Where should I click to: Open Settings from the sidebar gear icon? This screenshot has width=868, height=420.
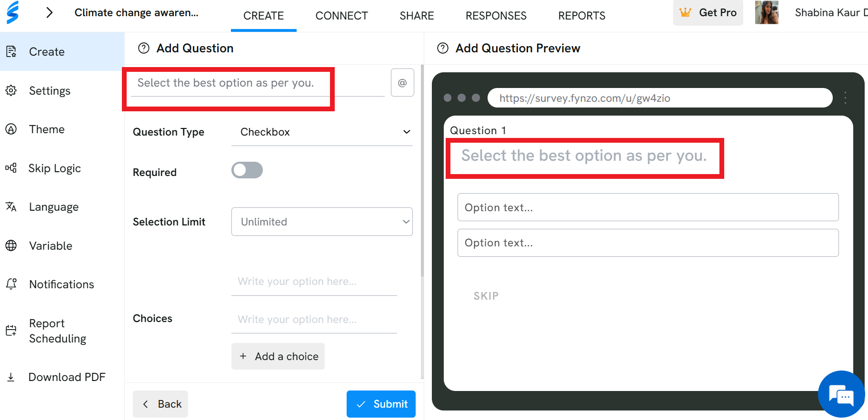point(11,90)
